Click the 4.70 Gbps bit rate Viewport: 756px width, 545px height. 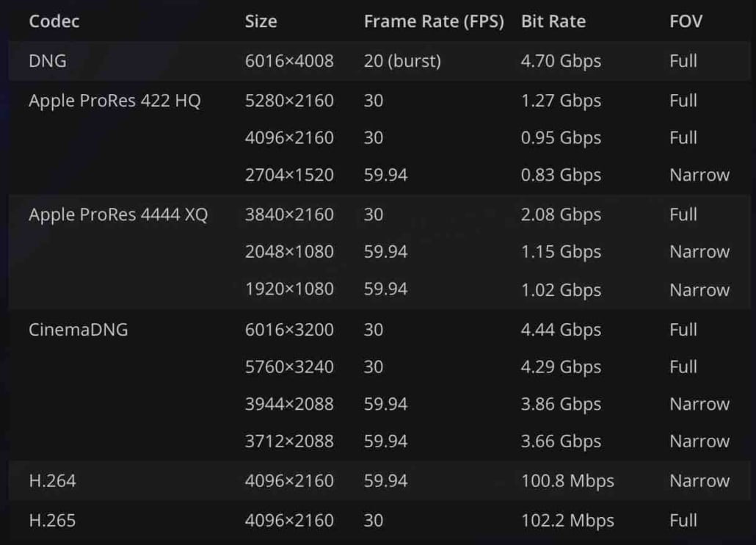pyautogui.click(x=561, y=61)
